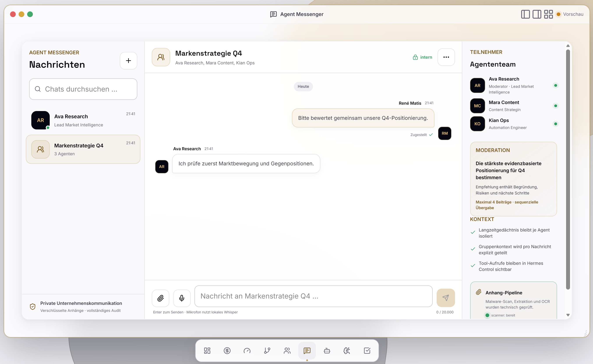
Task: Click the RM avatar beside sent message
Action: (445, 133)
